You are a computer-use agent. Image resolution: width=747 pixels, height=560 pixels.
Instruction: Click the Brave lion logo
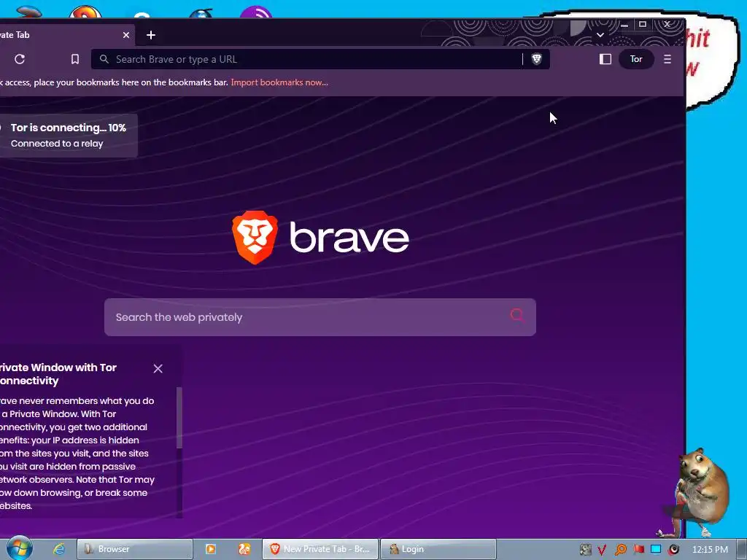[x=255, y=237]
